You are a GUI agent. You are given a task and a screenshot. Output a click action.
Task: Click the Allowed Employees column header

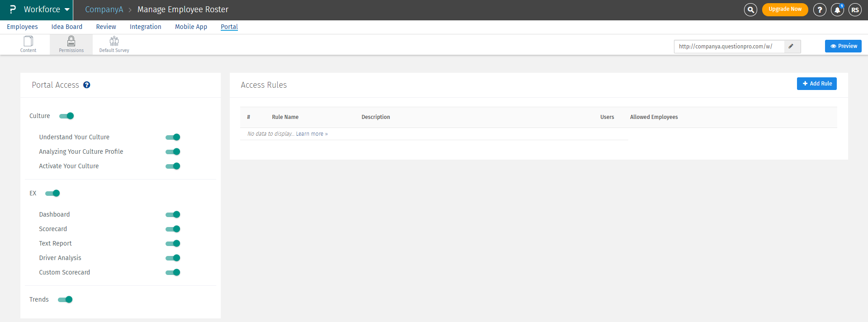point(654,117)
